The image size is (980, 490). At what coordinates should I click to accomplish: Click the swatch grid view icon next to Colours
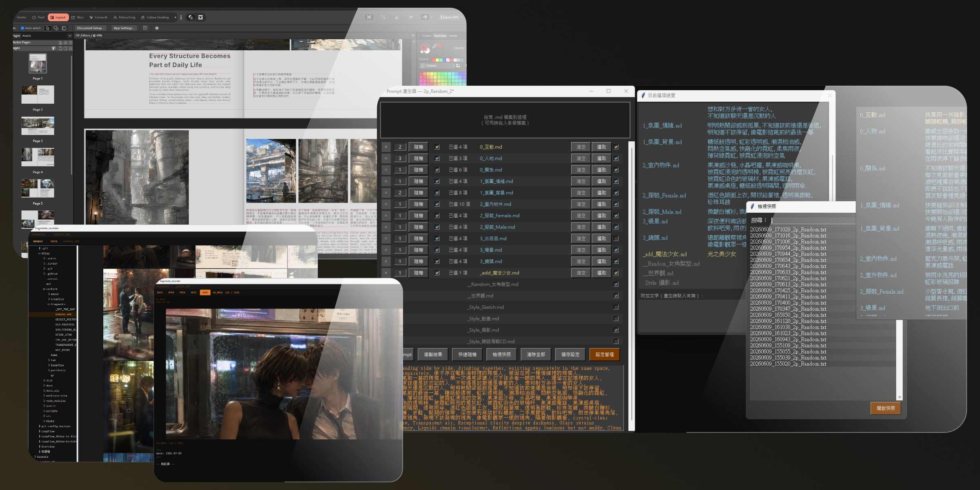tap(458, 65)
